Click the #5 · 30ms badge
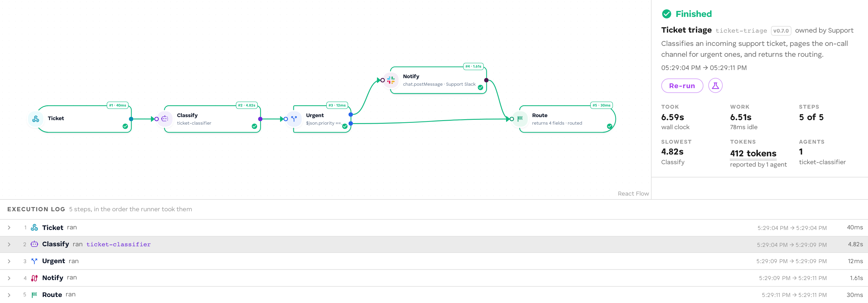 (x=602, y=105)
